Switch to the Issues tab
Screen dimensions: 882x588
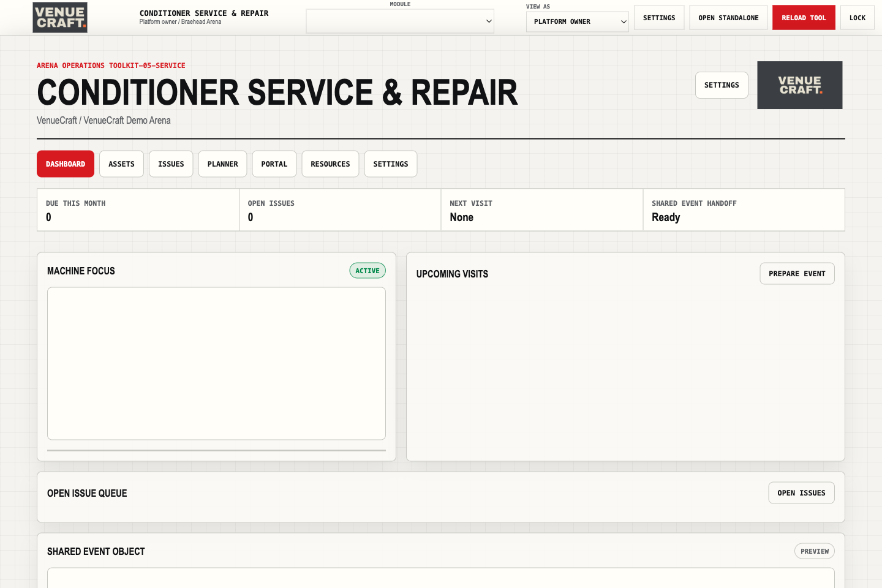[171, 164]
